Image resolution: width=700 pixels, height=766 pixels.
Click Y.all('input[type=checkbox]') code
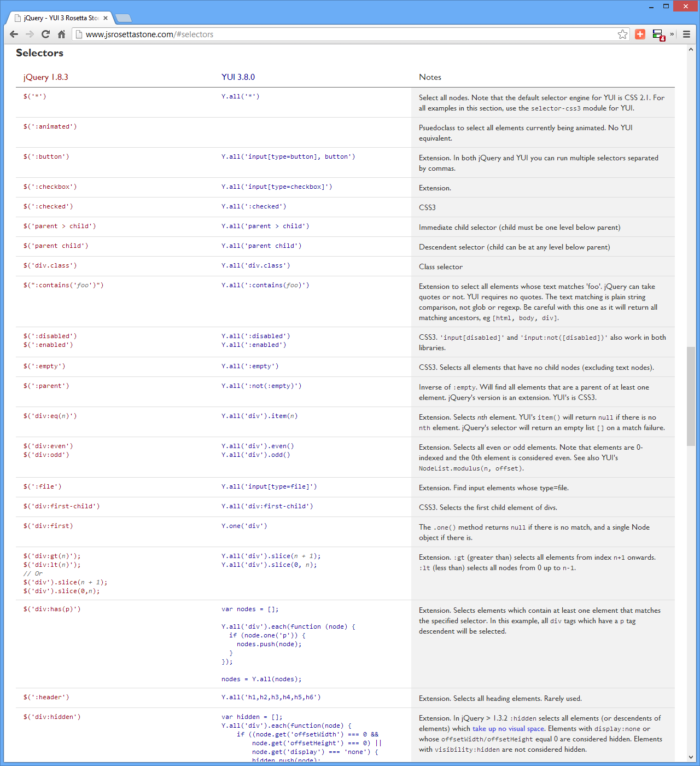click(277, 187)
